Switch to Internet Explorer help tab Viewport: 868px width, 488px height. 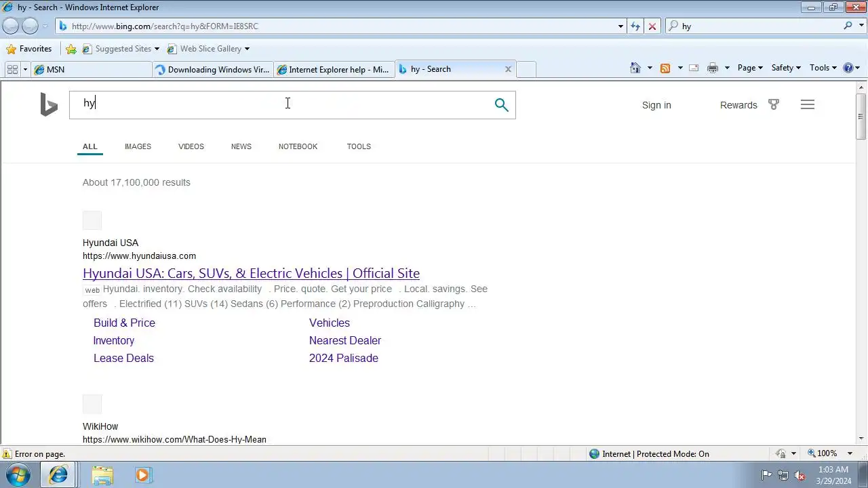click(334, 69)
